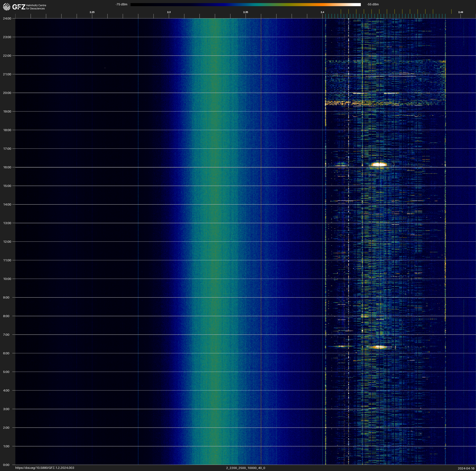Image resolution: width=476 pixels, height=471 pixels.
Task: Open the doi.org GFZ dataset link
Action: pos(45,468)
